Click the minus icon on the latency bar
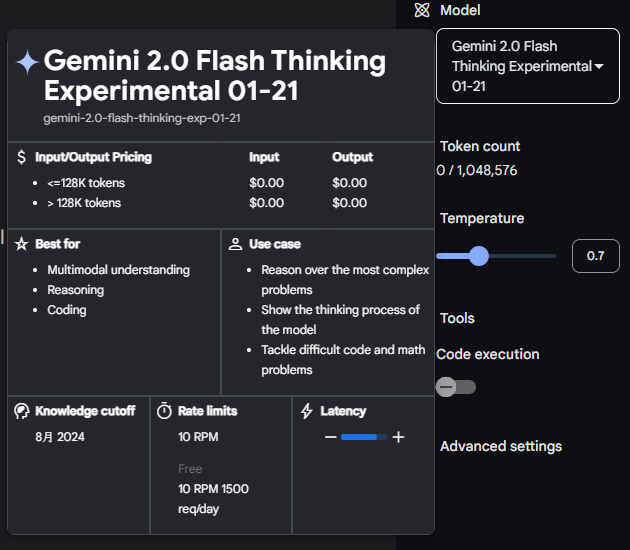 click(x=330, y=437)
